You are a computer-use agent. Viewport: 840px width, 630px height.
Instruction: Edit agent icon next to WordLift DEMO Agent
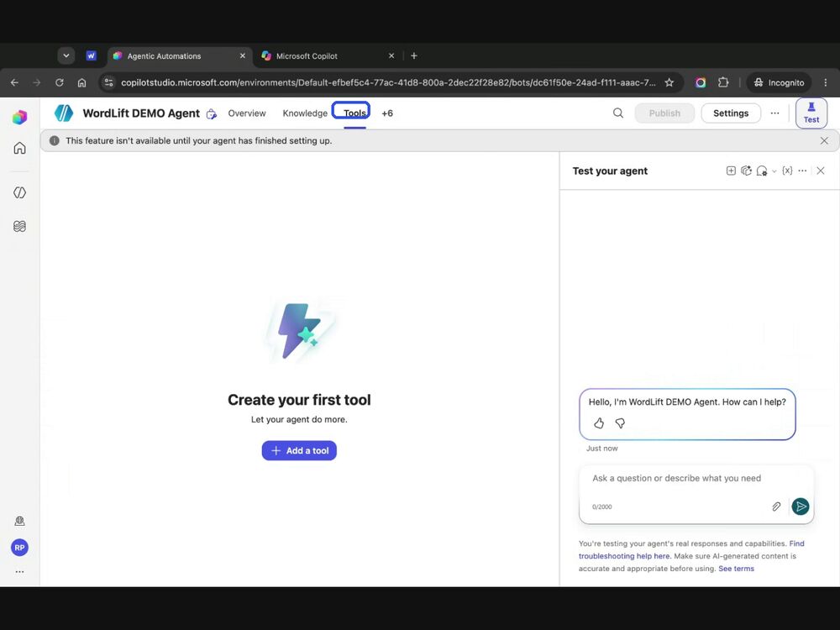212,113
